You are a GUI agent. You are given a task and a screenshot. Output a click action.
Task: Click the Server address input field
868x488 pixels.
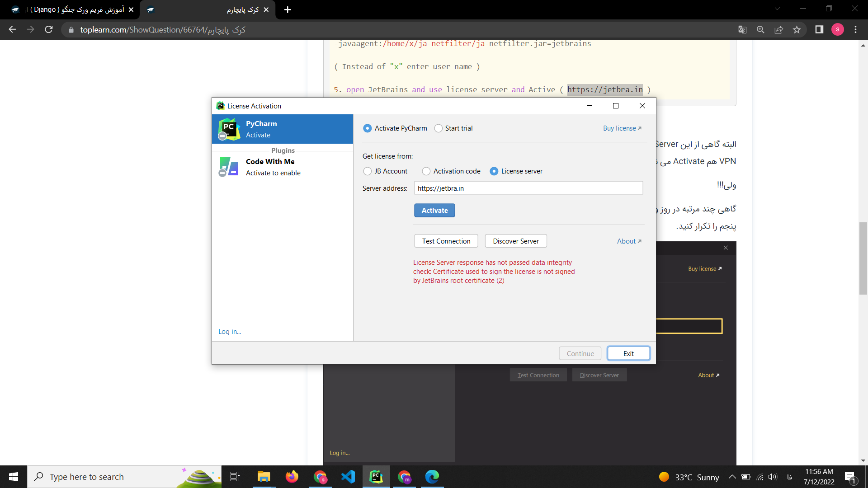(x=528, y=188)
